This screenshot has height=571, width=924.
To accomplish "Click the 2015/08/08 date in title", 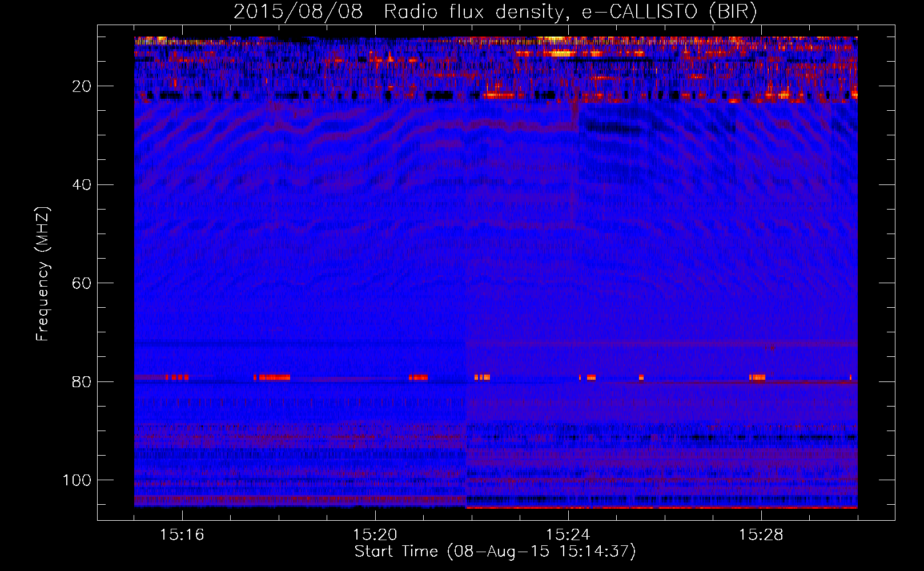I will pos(298,11).
